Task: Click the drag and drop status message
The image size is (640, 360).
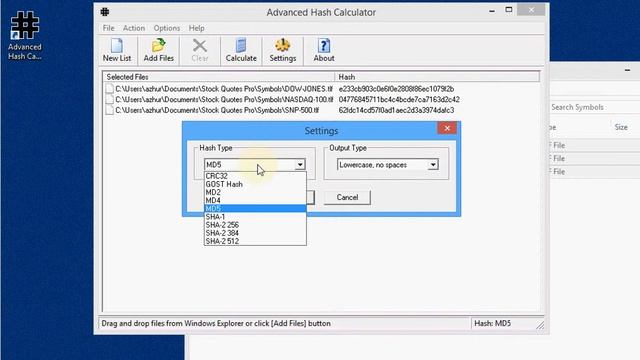Action: point(216,323)
